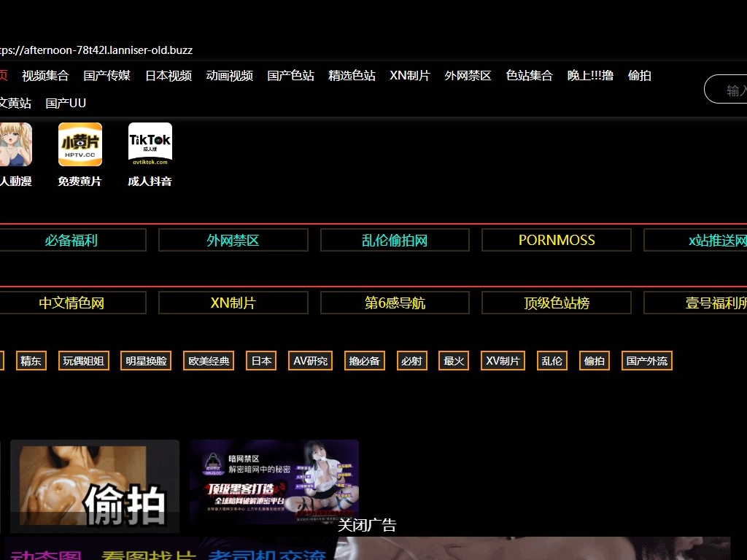Choose the 欧美经典 tag
Viewport: 747px width, 560px height.
pyautogui.click(x=209, y=361)
